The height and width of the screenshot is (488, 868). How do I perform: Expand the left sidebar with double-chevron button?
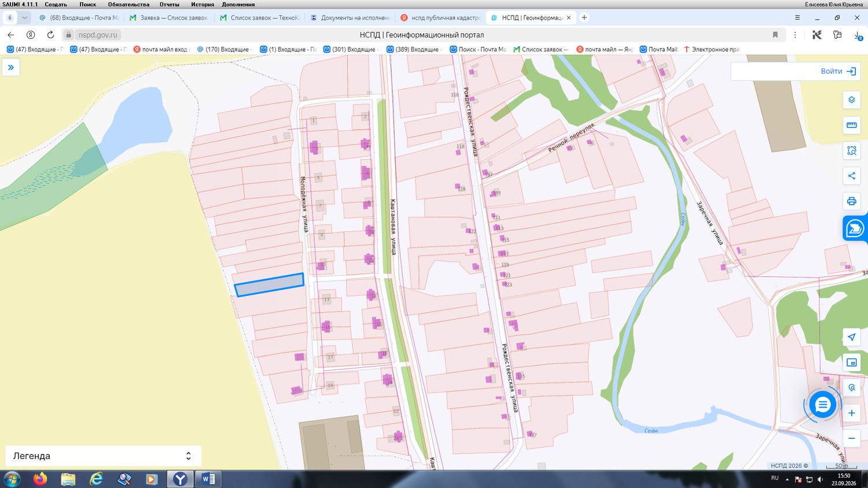(11, 68)
